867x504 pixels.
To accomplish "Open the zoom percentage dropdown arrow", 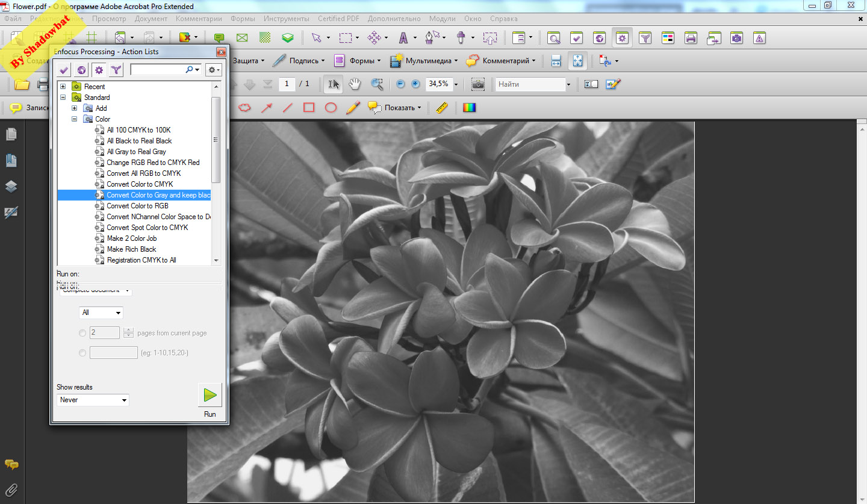I will point(456,84).
